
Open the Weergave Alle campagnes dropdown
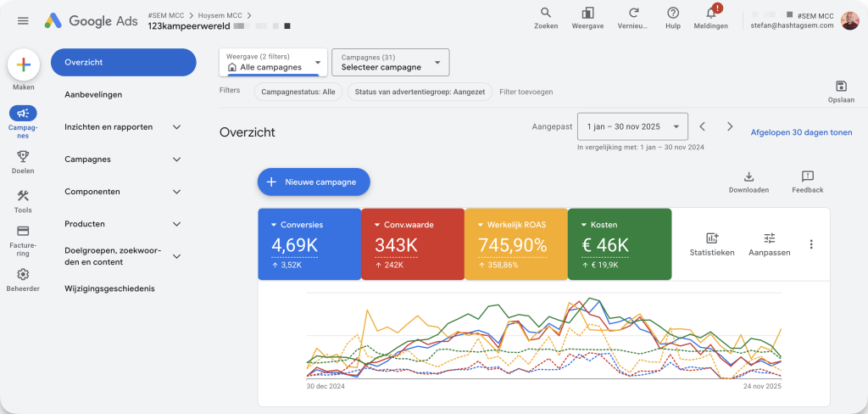click(x=273, y=62)
